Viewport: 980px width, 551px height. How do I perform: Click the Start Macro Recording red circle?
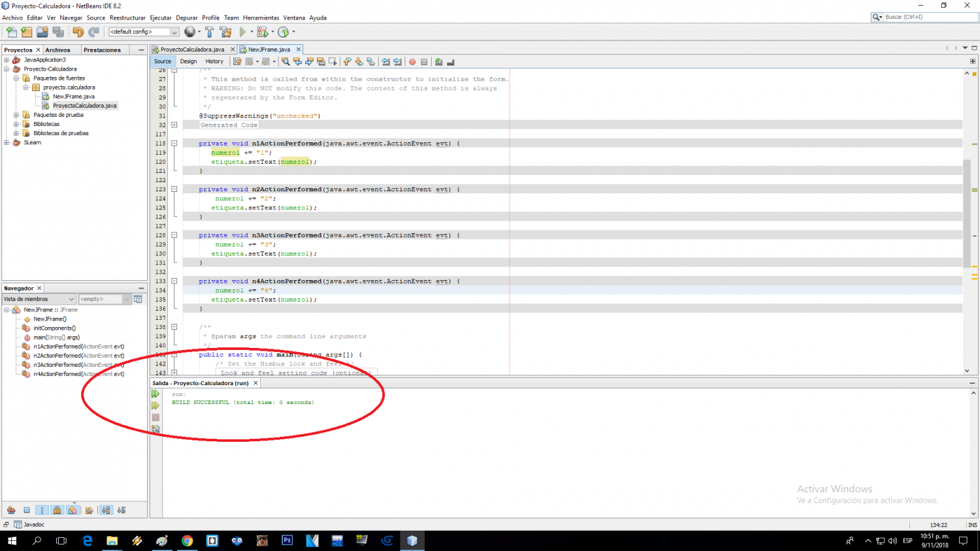tap(412, 61)
